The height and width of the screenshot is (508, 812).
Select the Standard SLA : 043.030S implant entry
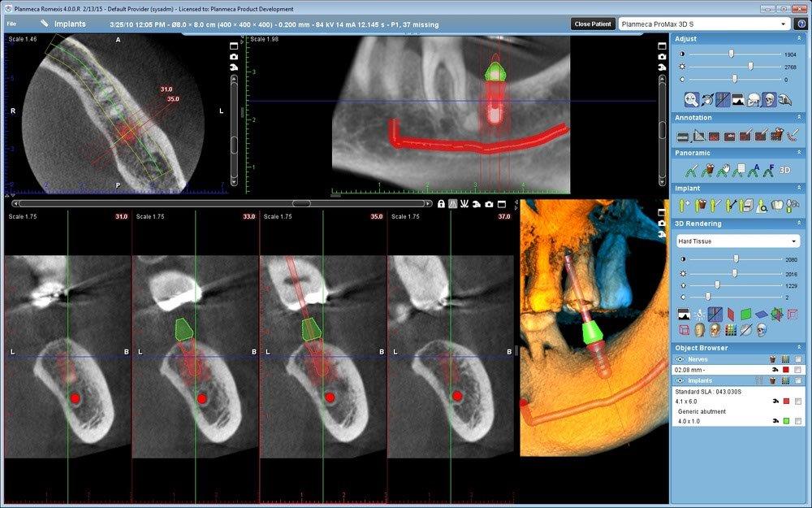708,392
